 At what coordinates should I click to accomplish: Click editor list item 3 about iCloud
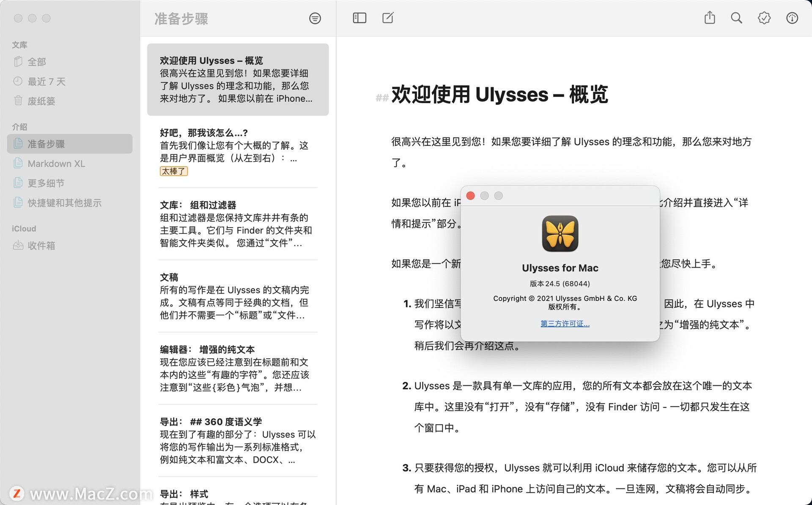pos(579,478)
